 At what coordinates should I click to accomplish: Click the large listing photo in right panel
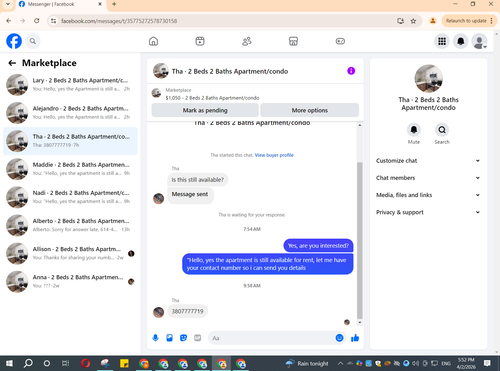click(x=428, y=79)
